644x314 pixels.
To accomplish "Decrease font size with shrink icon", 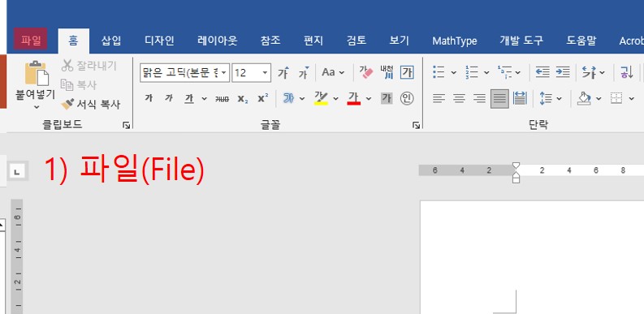I will coord(304,73).
